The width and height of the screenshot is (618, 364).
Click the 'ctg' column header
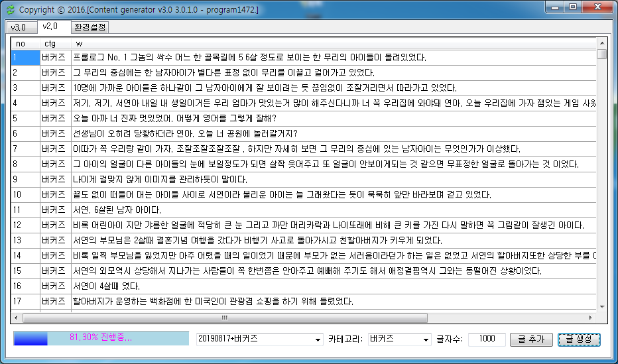56,44
